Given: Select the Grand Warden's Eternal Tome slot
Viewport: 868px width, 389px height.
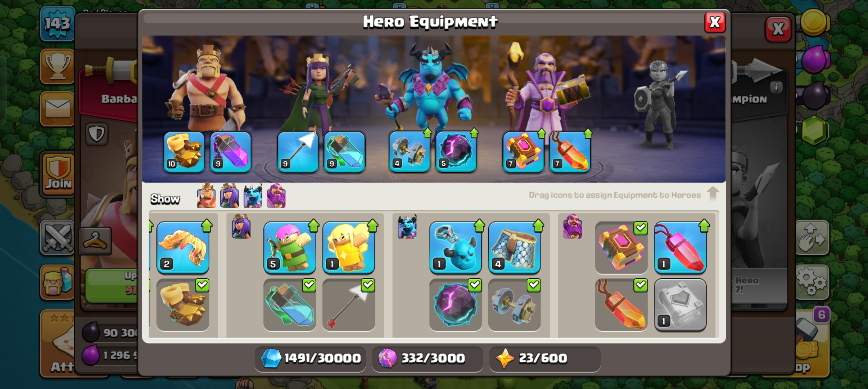Looking at the screenshot, I should click(523, 152).
